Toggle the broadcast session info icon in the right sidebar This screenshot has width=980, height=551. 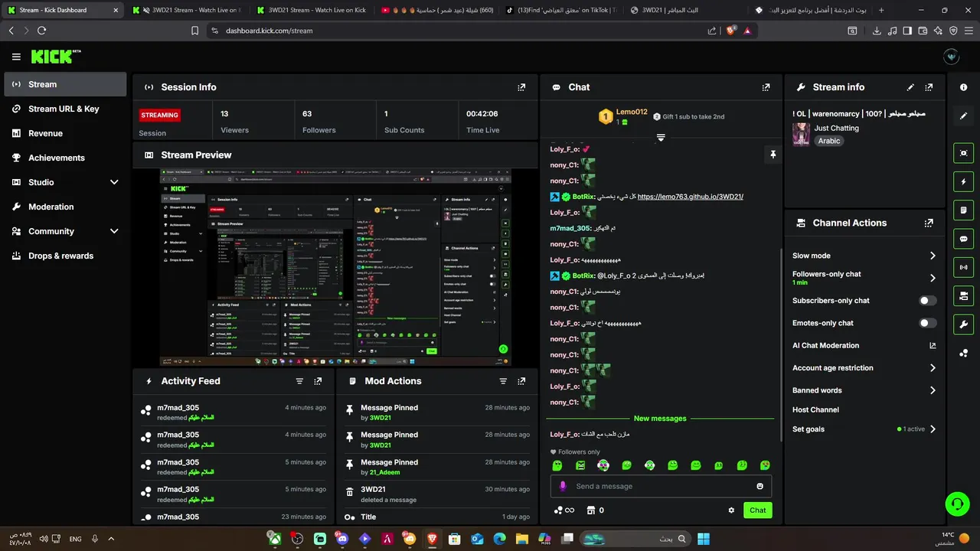[963, 267]
